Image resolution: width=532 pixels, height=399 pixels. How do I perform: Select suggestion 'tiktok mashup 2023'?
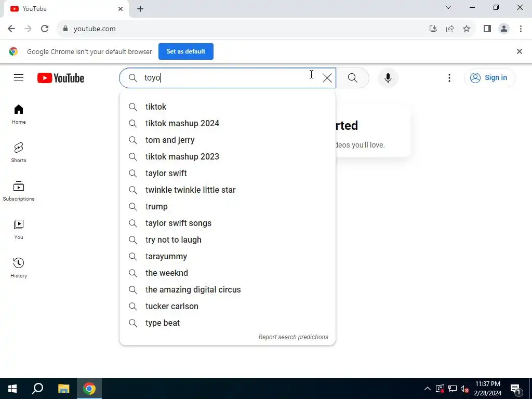coord(228,157)
